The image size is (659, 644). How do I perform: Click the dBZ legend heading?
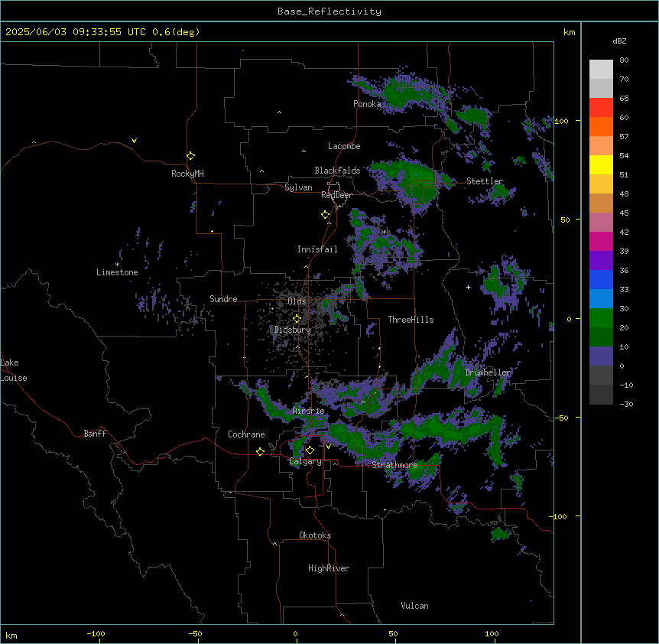pyautogui.click(x=619, y=41)
